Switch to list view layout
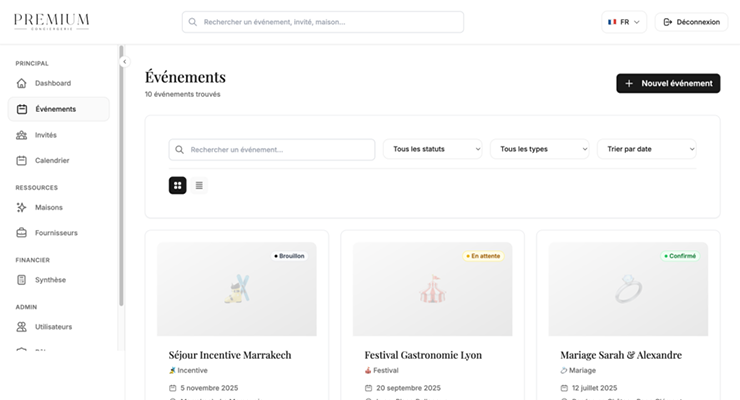The width and height of the screenshot is (740, 400). click(x=199, y=185)
